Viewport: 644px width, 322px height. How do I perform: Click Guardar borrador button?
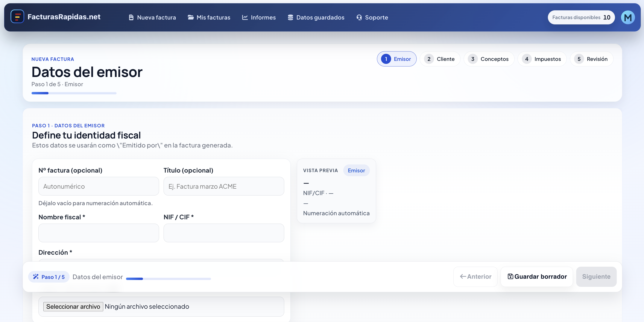click(x=537, y=277)
